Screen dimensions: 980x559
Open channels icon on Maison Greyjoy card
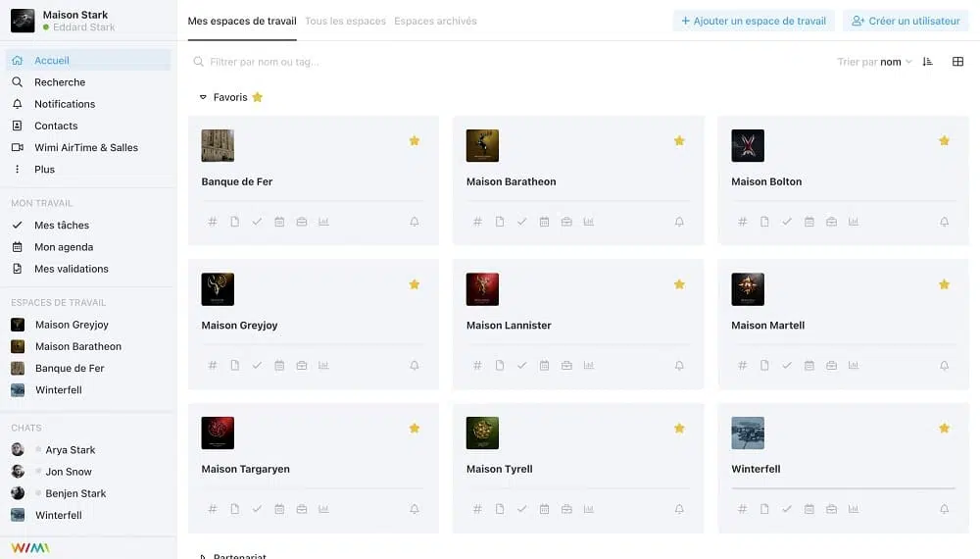(x=213, y=365)
